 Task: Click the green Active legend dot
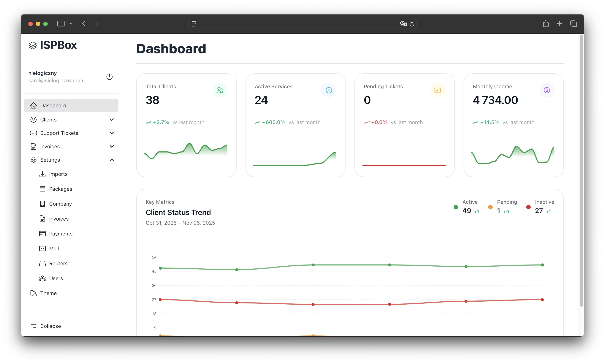pyautogui.click(x=456, y=207)
